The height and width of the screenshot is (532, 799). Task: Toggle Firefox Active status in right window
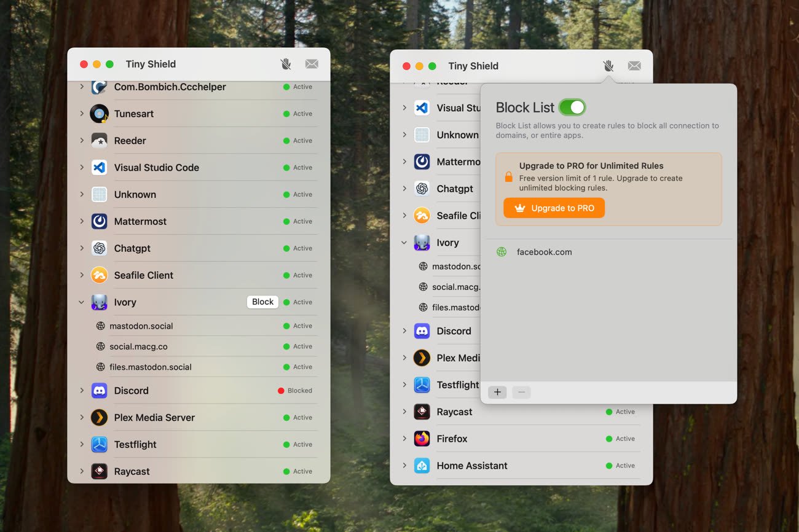[x=621, y=439]
